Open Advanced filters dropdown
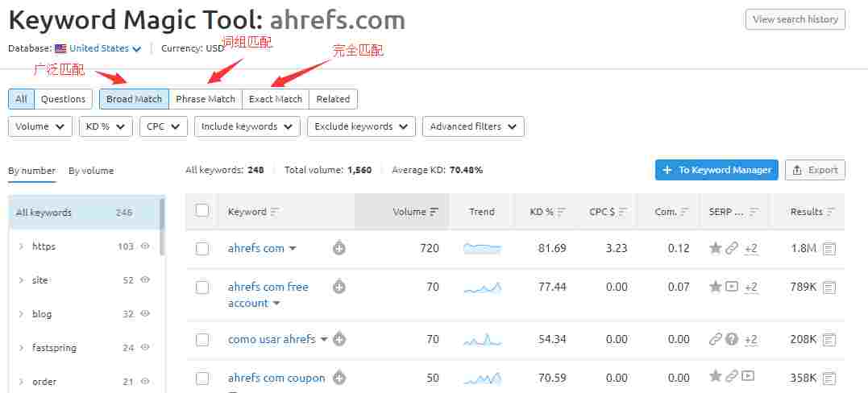 pos(476,126)
